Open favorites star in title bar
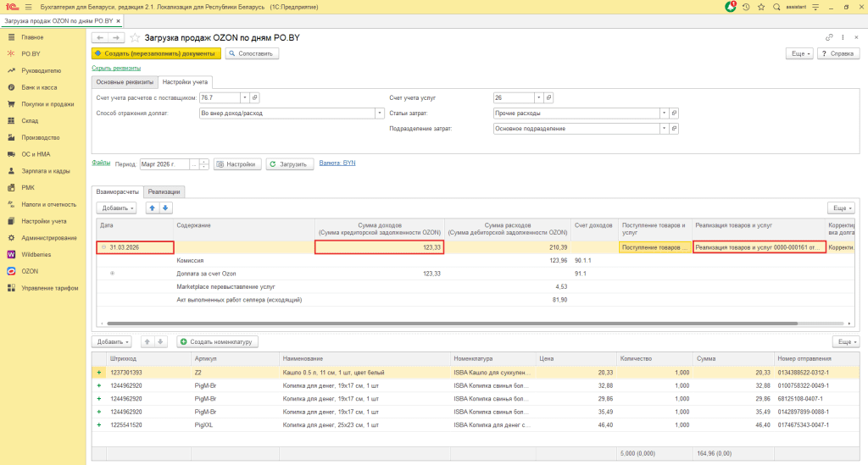 point(761,7)
